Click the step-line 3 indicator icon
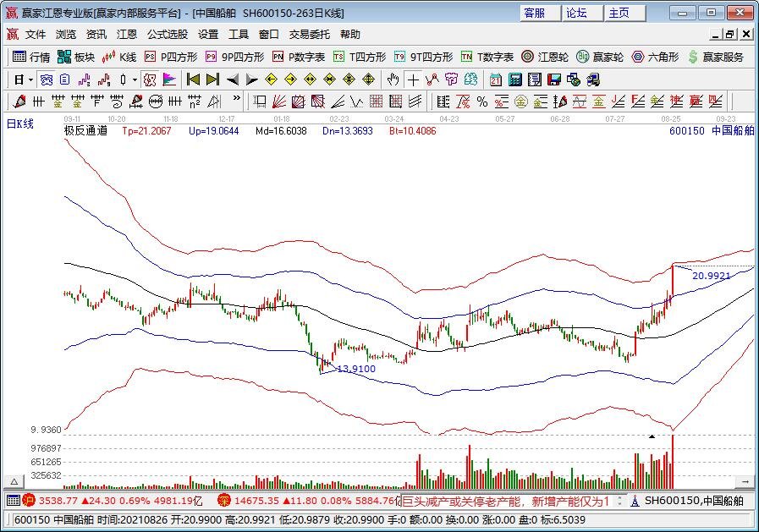Screen dimensions: 759x532 click(x=85, y=80)
